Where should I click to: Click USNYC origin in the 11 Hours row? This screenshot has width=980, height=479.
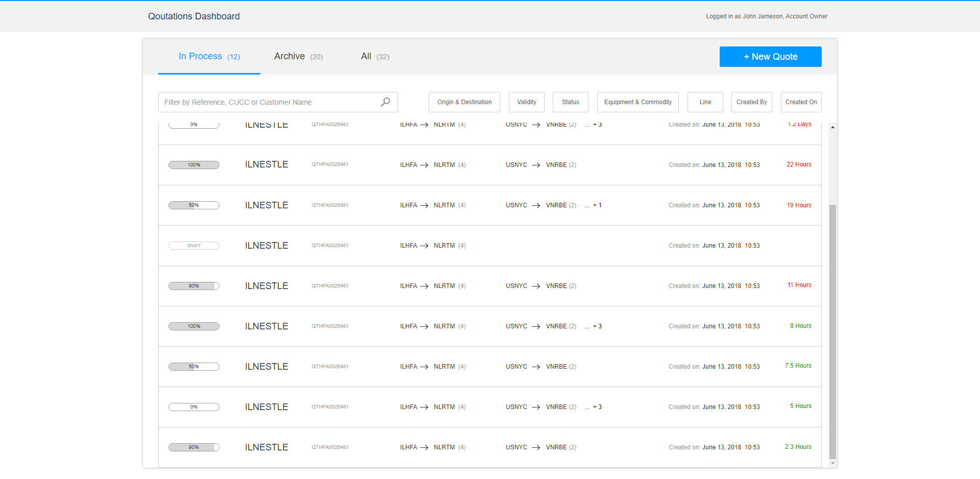click(517, 286)
